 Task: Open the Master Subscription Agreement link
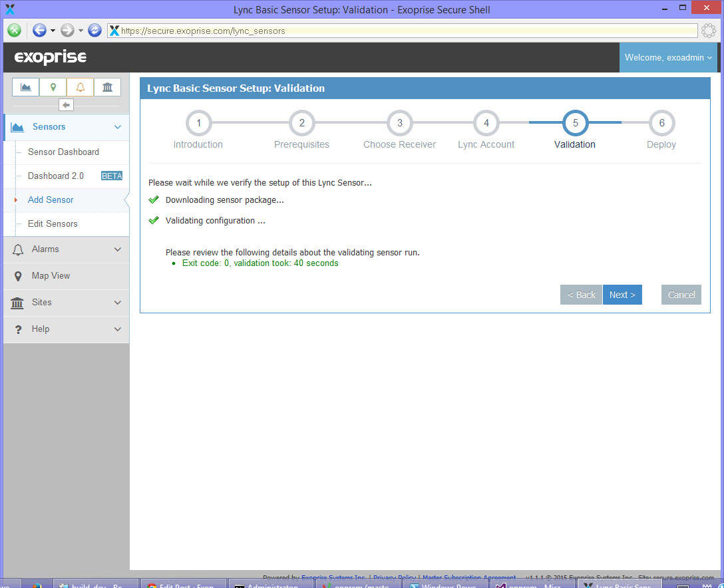pyautogui.click(x=469, y=577)
